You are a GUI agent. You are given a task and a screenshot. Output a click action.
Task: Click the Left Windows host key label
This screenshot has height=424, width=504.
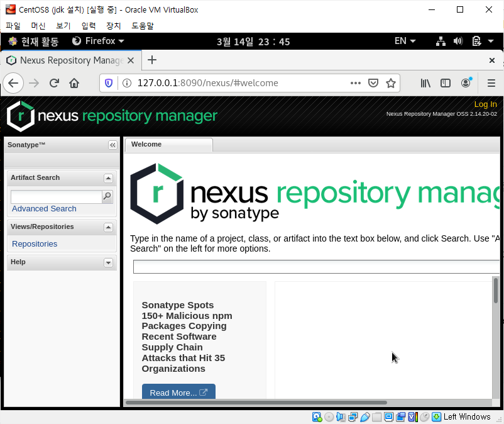click(467, 417)
